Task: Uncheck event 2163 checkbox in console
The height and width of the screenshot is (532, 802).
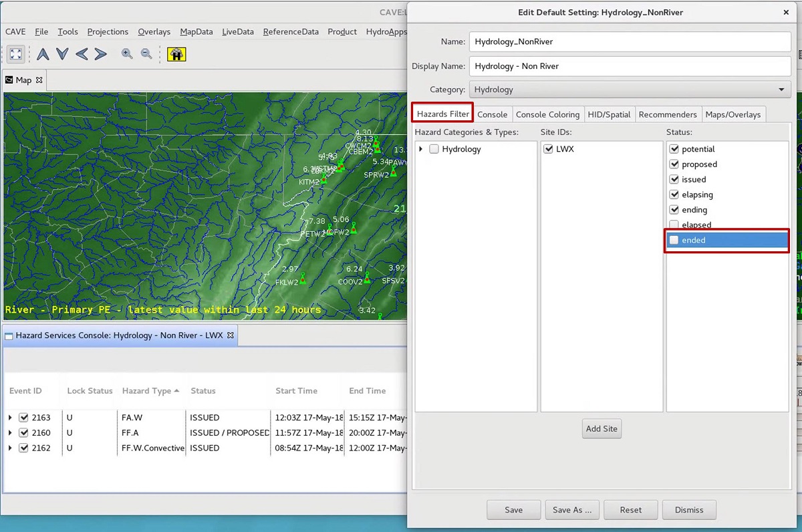Action: click(x=24, y=418)
